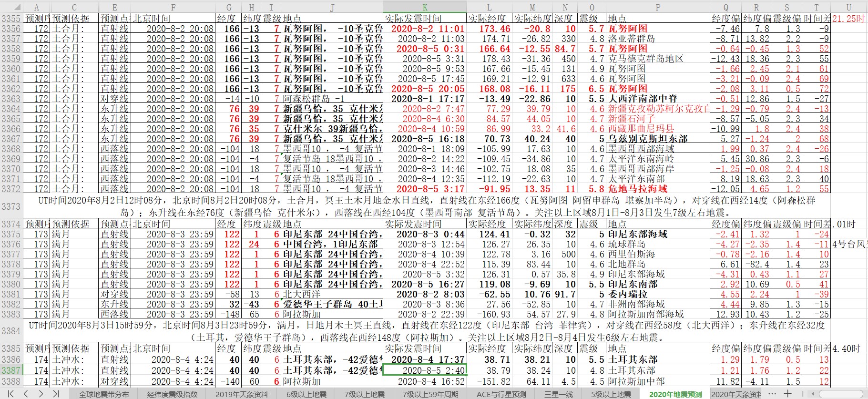The image size is (868, 399).
Task: Select the 12.93 longitude deviation cell
Action: (725, 314)
